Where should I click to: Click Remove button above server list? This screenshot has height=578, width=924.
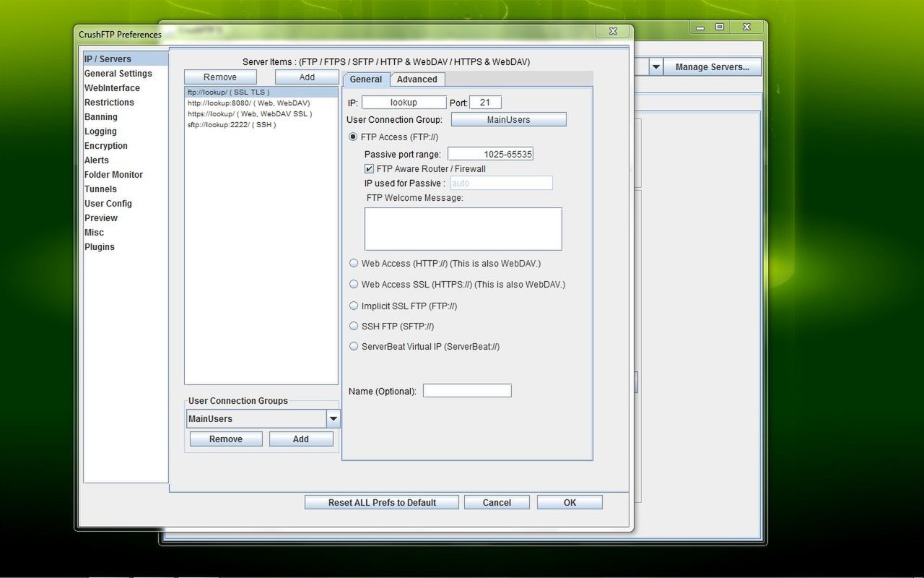(220, 77)
